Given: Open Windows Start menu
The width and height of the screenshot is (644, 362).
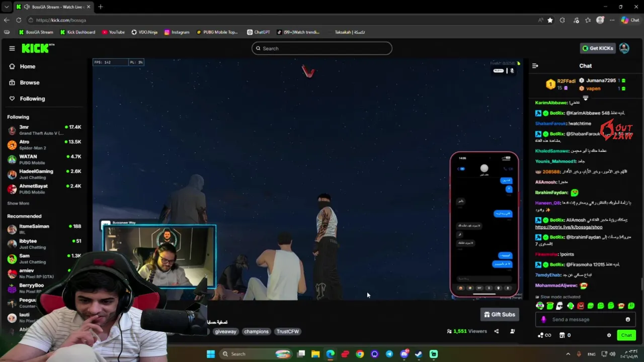Looking at the screenshot, I should tap(211, 354).
